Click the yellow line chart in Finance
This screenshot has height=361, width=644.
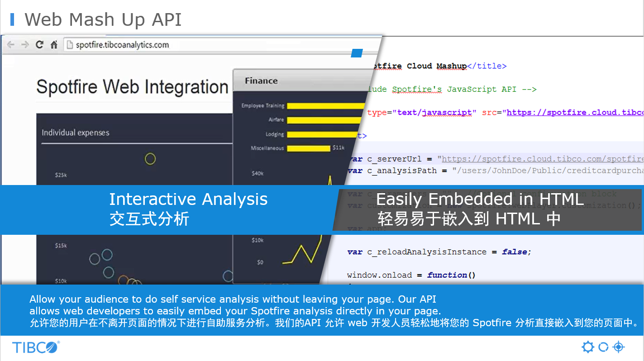click(302, 251)
